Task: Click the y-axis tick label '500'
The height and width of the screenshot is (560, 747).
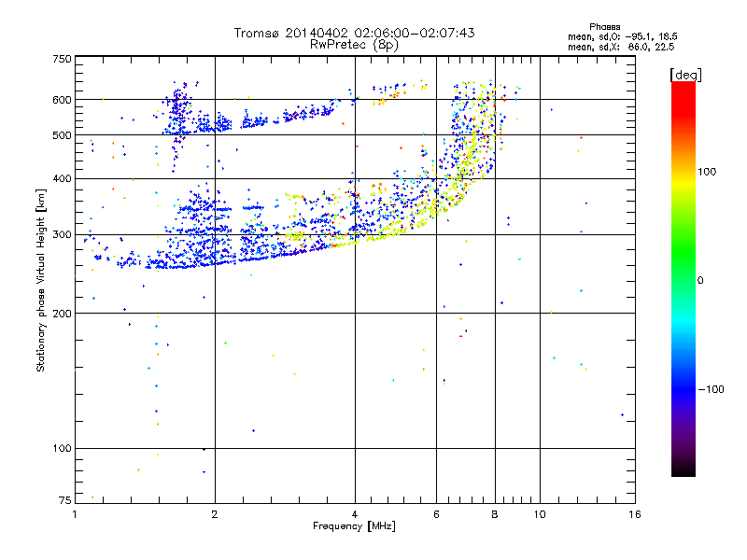Action: 62,135
